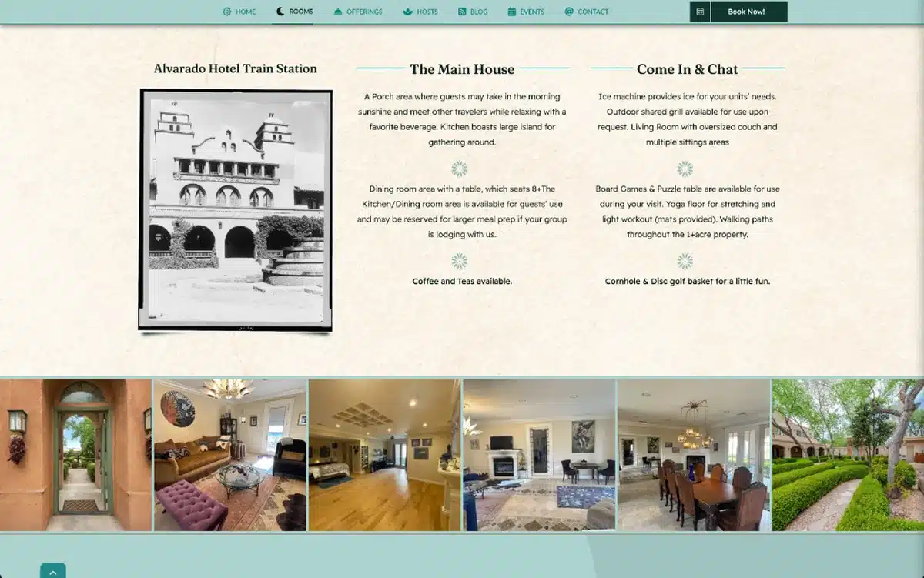Click the garden hedge photo at far right
924x578 pixels.
(x=846, y=453)
